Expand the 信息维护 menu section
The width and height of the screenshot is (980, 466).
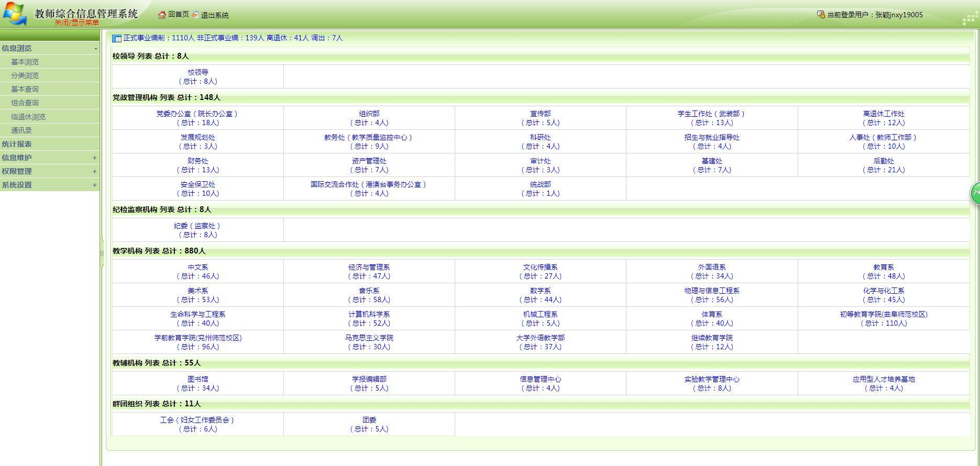94,158
